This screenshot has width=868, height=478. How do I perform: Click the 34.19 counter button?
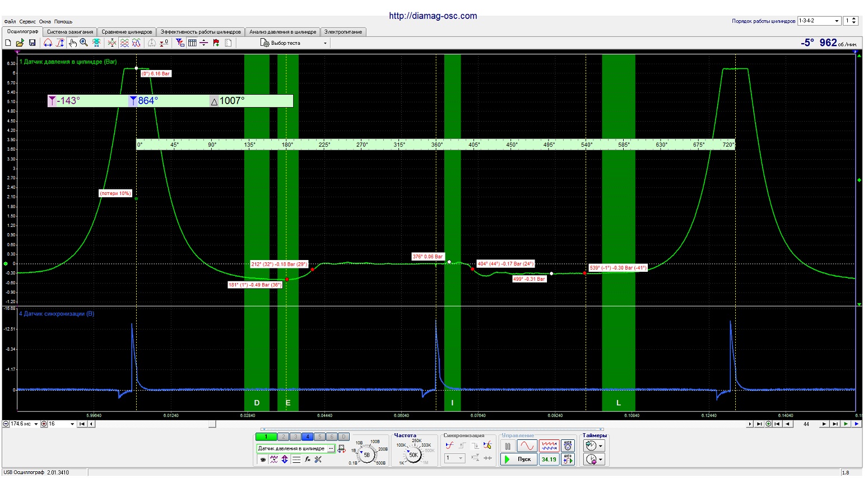pyautogui.click(x=549, y=460)
